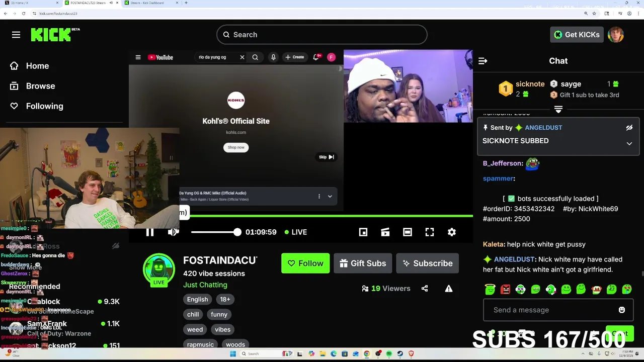The height and width of the screenshot is (362, 644).
Task: Open File Explorer from taskbar
Action: [323, 354]
